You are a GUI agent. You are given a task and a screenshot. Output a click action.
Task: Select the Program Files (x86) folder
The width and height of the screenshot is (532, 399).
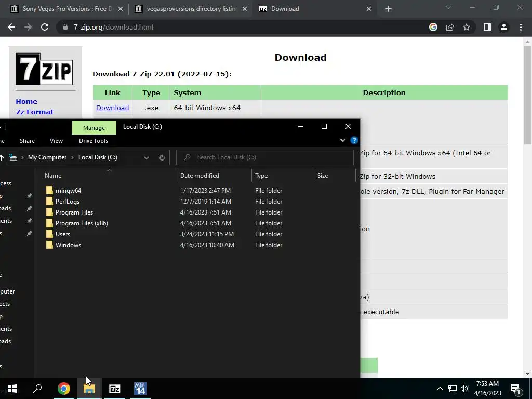pos(82,223)
